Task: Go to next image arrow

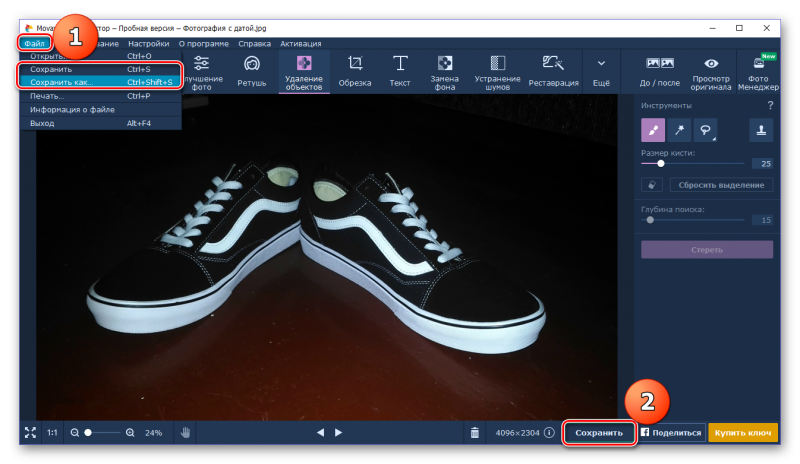Action: [x=339, y=433]
